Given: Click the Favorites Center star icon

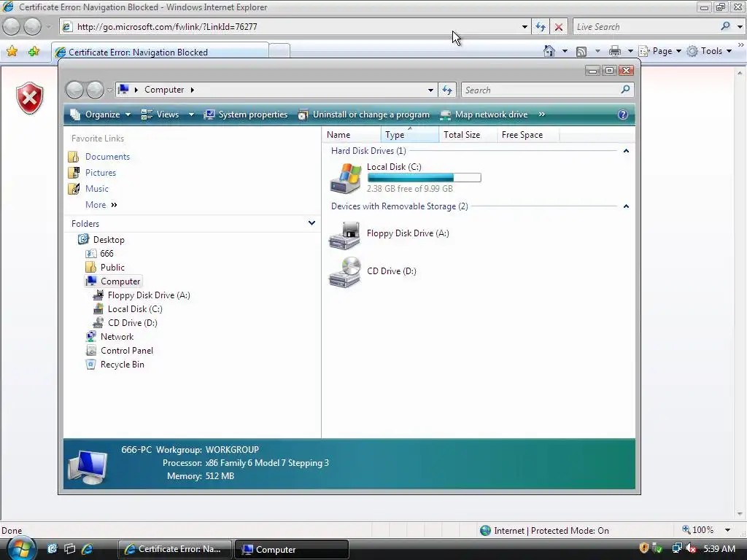Looking at the screenshot, I should (x=12, y=51).
